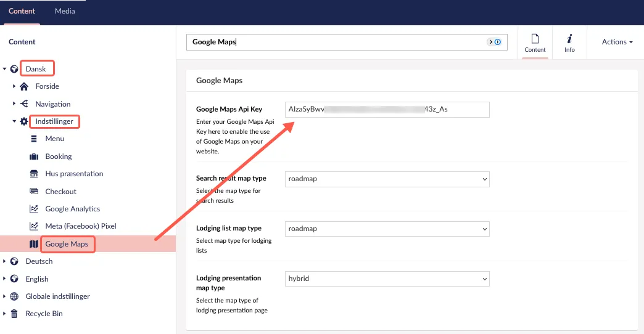Expand the Navigation tree node
644x334 pixels.
(14, 104)
